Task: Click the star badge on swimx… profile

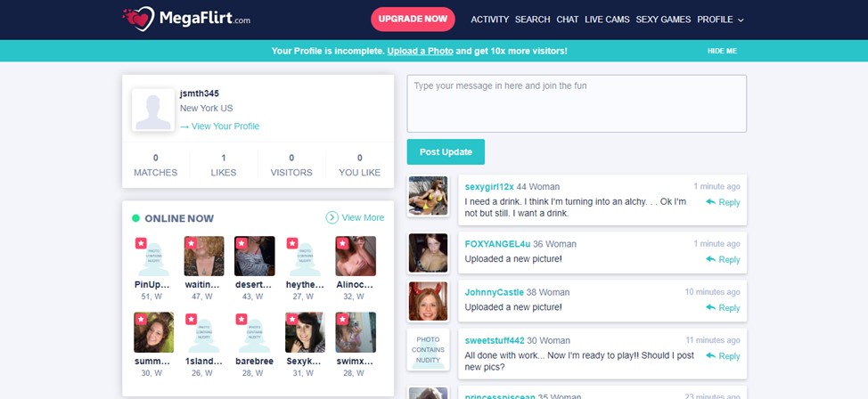Action: coord(342,320)
